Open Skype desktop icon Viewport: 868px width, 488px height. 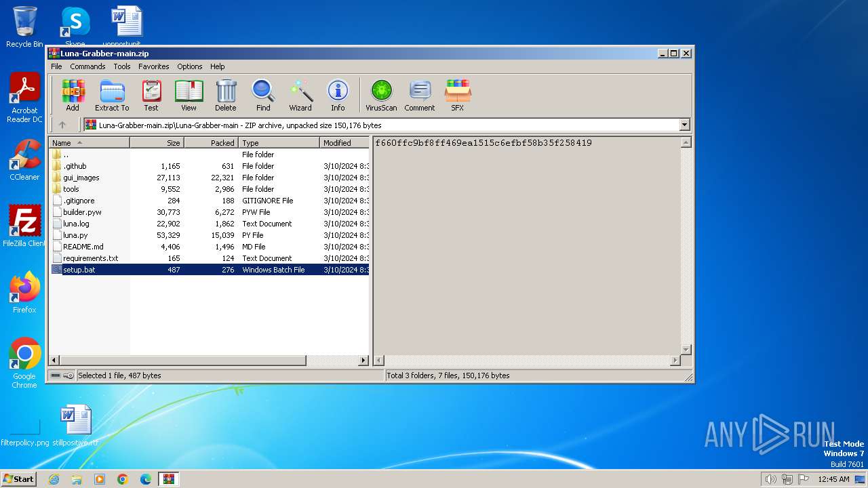[75, 26]
